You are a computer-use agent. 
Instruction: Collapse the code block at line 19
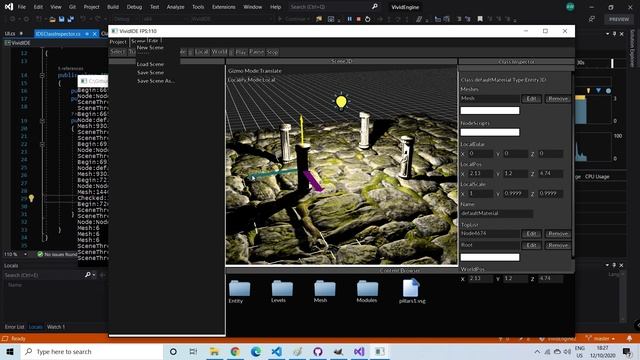coord(42,121)
